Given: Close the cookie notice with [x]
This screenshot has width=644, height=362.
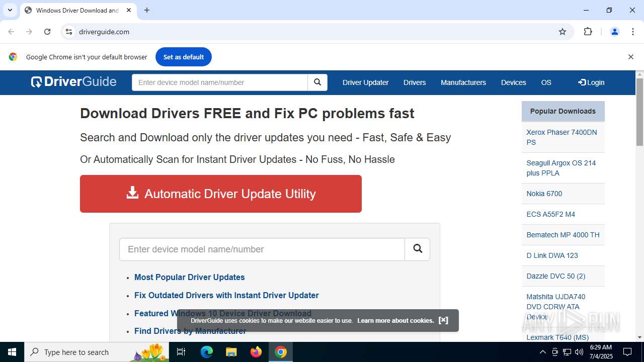Looking at the screenshot, I should click(x=443, y=320).
